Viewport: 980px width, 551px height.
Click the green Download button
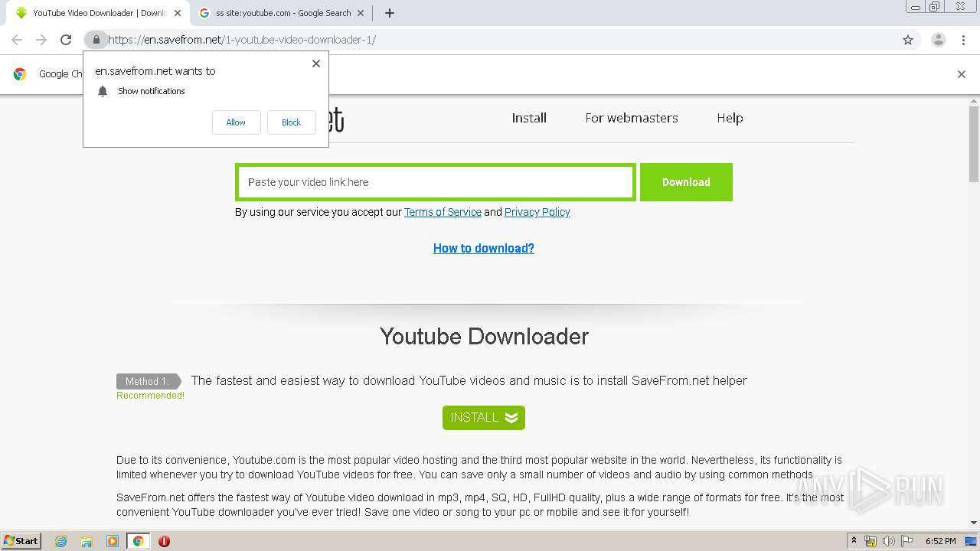686,182
